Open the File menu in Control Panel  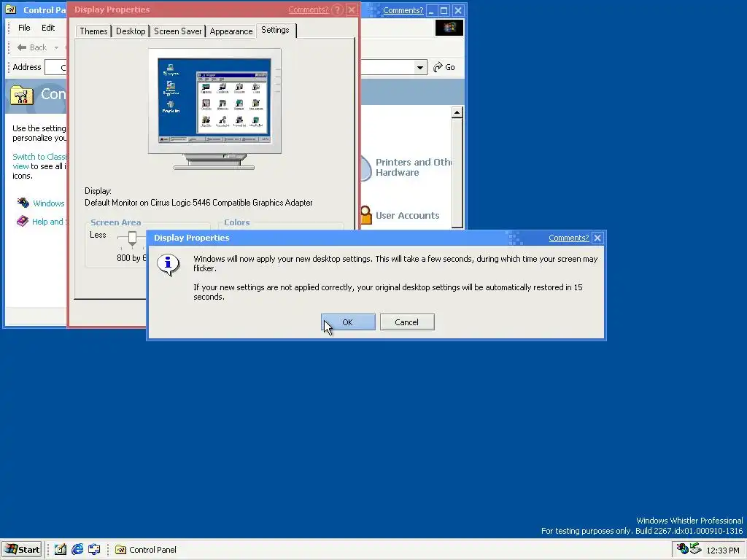point(24,28)
